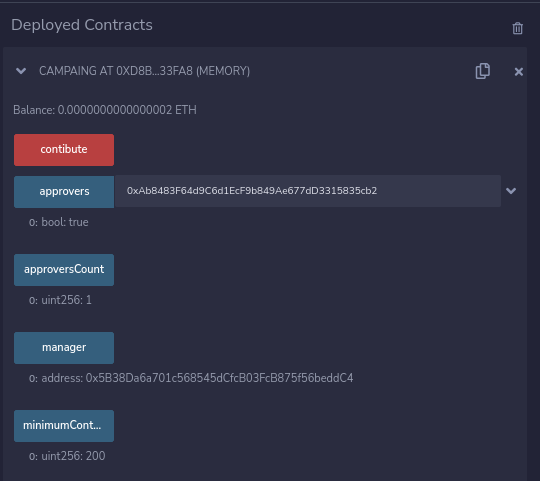The image size is (540, 481).
Task: Call approversCount getter
Action: pyautogui.click(x=64, y=270)
